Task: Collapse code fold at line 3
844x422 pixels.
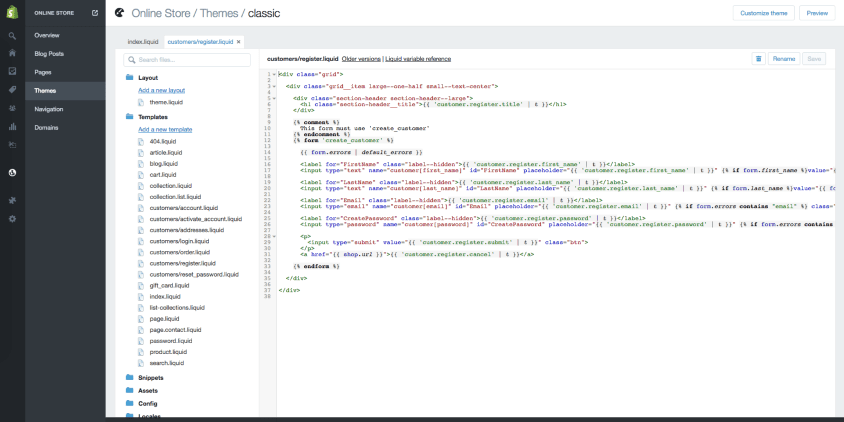Action: click(x=274, y=86)
